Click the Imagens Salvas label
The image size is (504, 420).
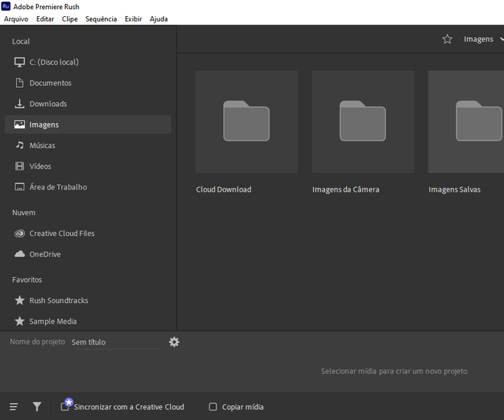454,189
